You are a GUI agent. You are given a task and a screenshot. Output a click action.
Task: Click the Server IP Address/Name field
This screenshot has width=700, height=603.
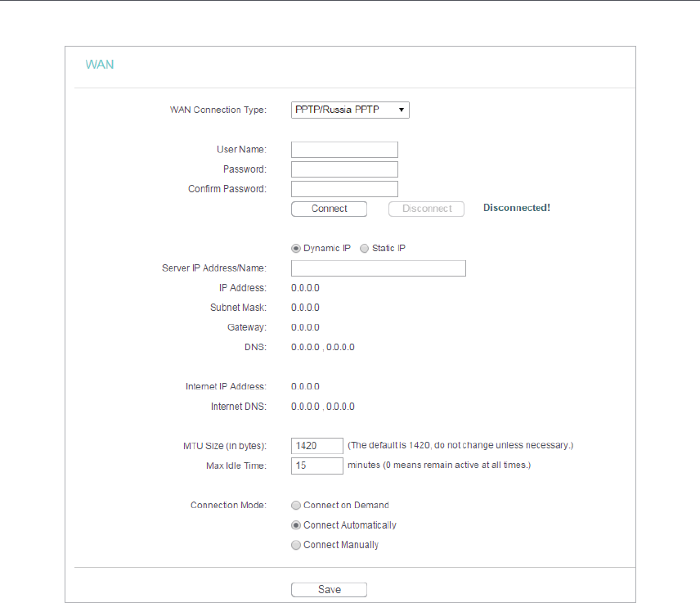(x=378, y=268)
